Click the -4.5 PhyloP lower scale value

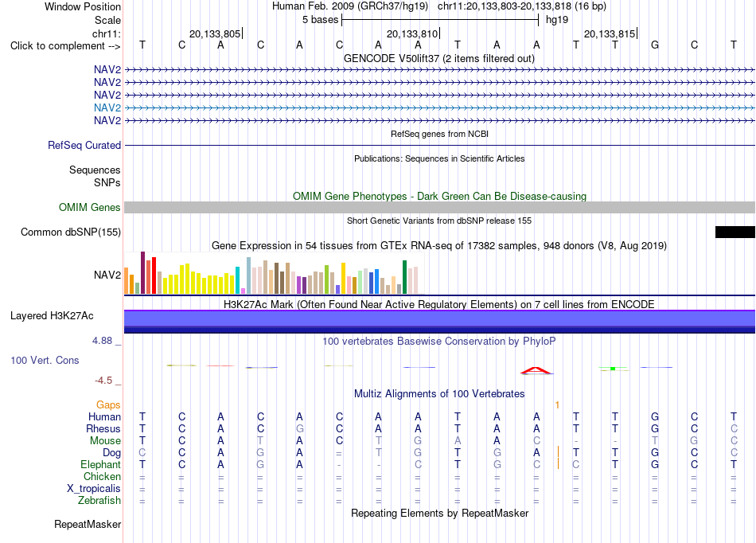coord(103,381)
